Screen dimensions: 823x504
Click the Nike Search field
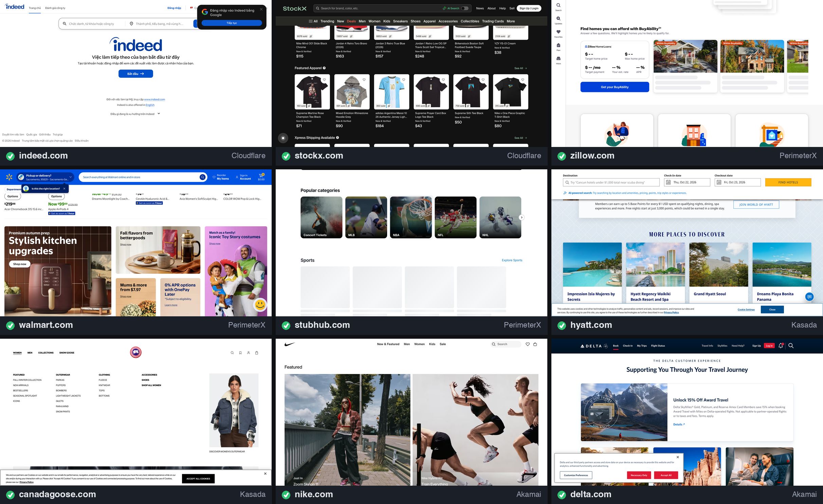[505, 344]
